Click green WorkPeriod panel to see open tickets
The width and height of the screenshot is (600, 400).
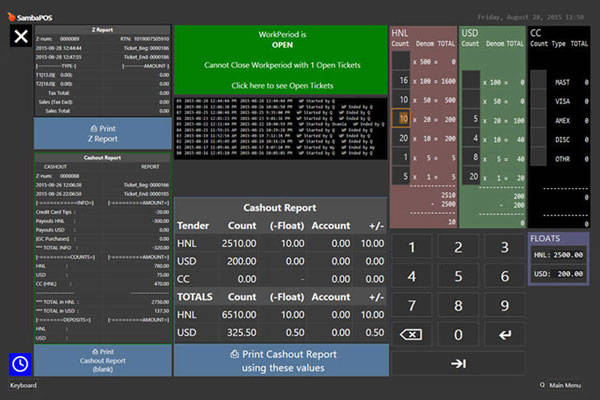pos(279,59)
